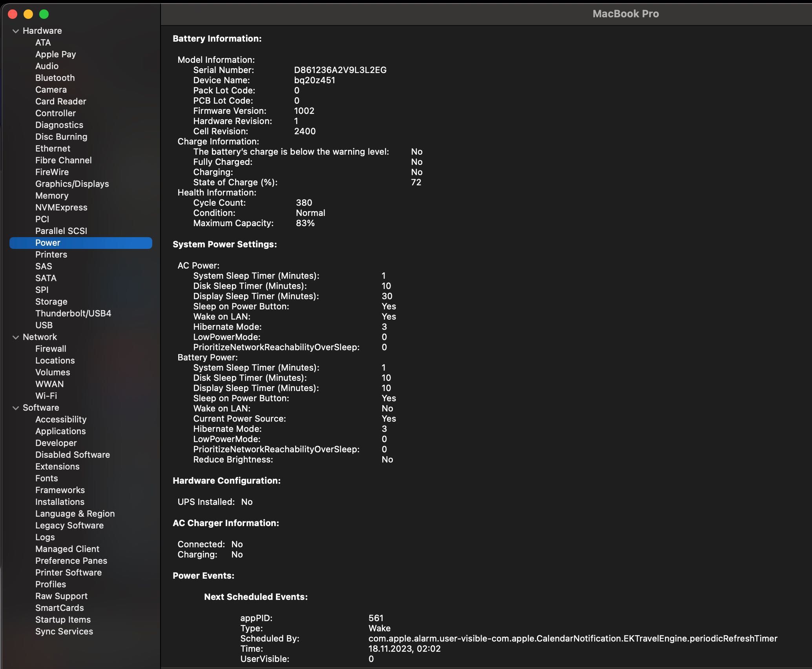This screenshot has width=812, height=669.
Task: Open the Ethernet sidebar item
Action: pos(53,148)
